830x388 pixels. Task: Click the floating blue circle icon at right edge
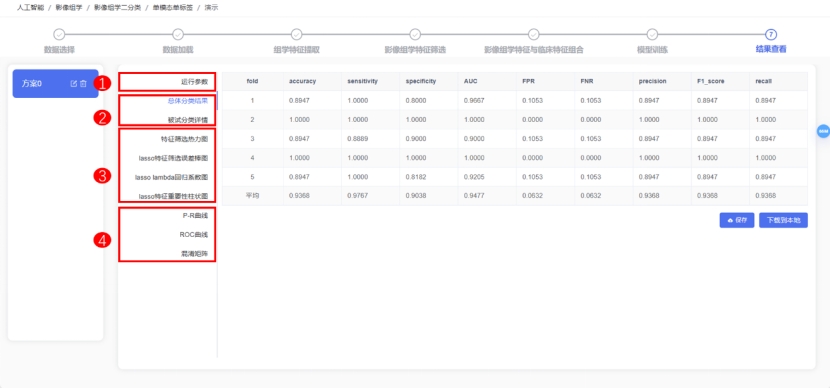(x=823, y=131)
